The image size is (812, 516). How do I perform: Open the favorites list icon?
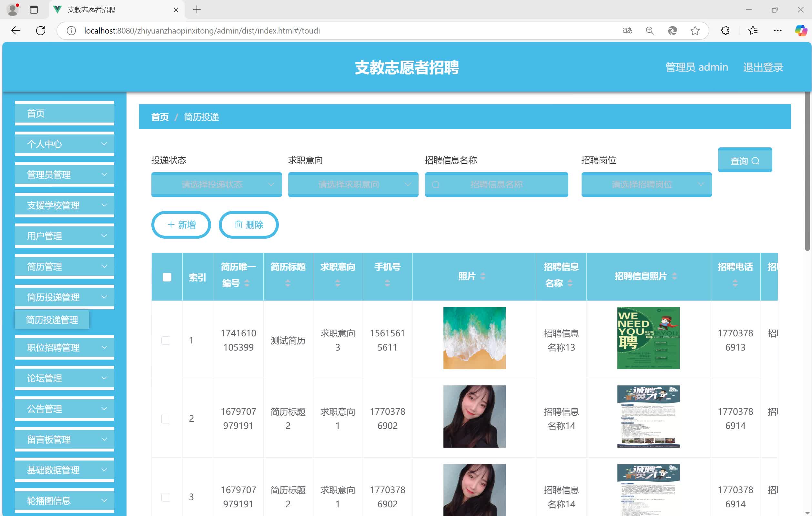pyautogui.click(x=753, y=31)
